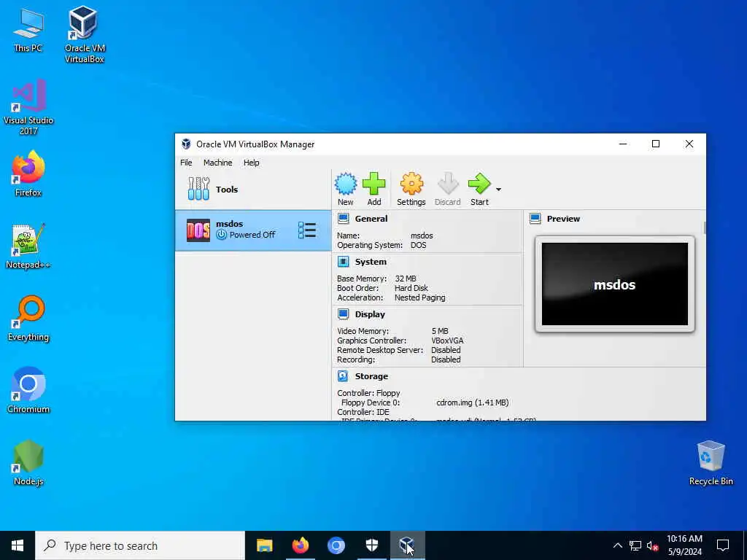The height and width of the screenshot is (560, 747).
Task: Open the Oracle VM VirtualBox desktop shortcut
Action: 85,34
